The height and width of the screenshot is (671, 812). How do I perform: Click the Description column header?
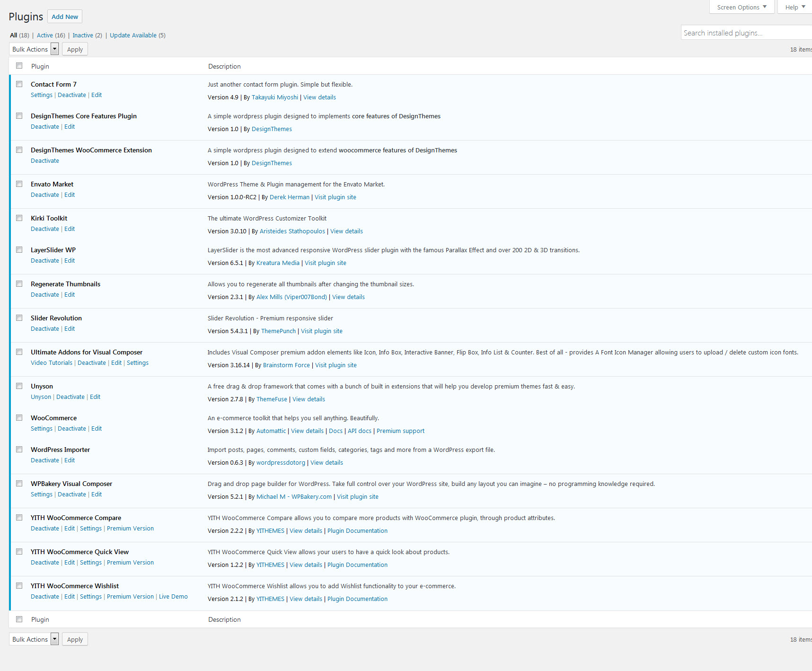pyautogui.click(x=224, y=66)
